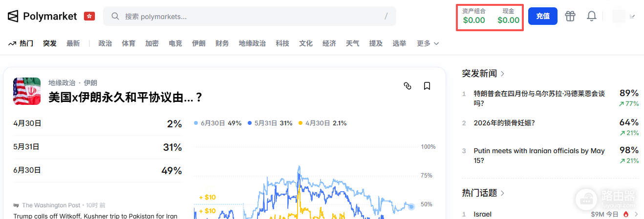644x219 pixels.
Task: Open the 电竞 category
Action: pos(175,43)
